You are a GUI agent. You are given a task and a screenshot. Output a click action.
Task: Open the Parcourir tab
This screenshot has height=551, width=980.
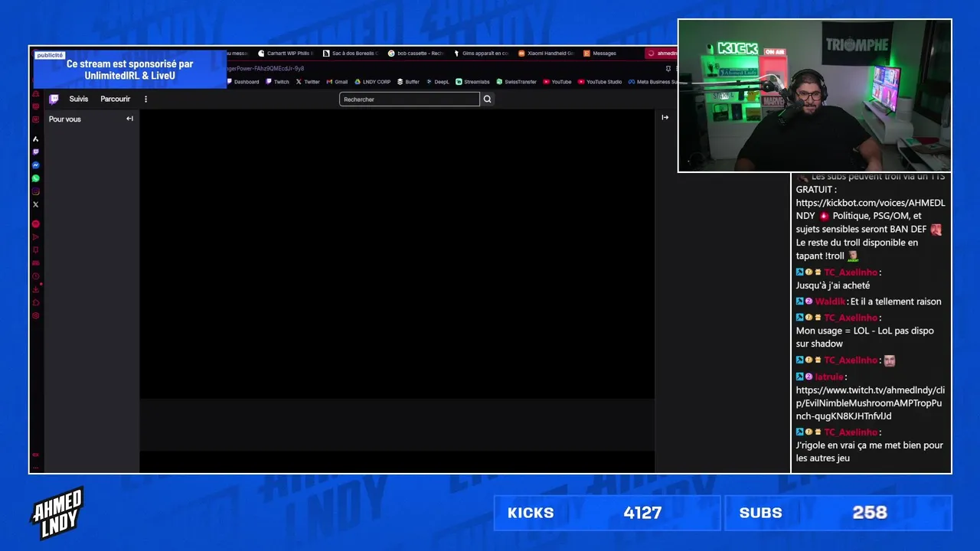(x=115, y=99)
